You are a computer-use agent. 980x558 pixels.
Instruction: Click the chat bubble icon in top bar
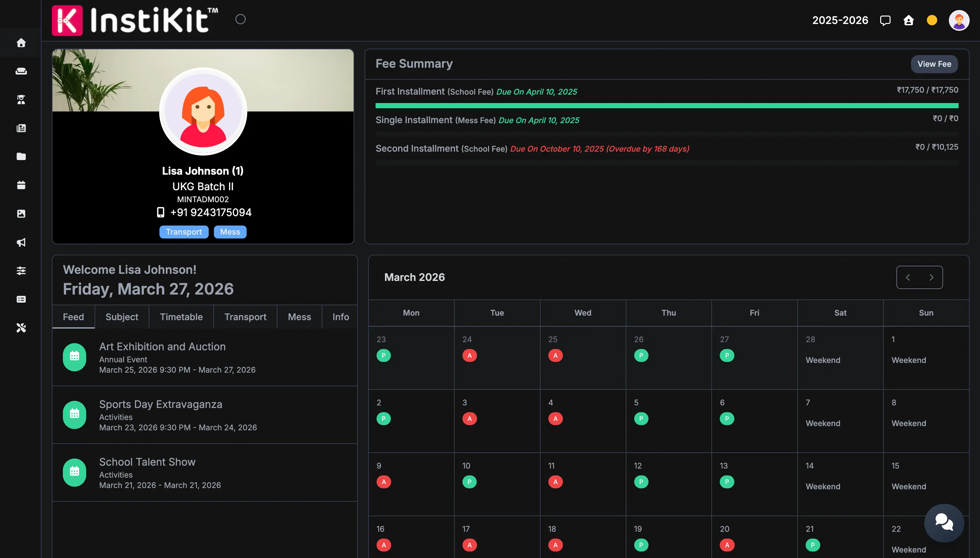pos(885,20)
